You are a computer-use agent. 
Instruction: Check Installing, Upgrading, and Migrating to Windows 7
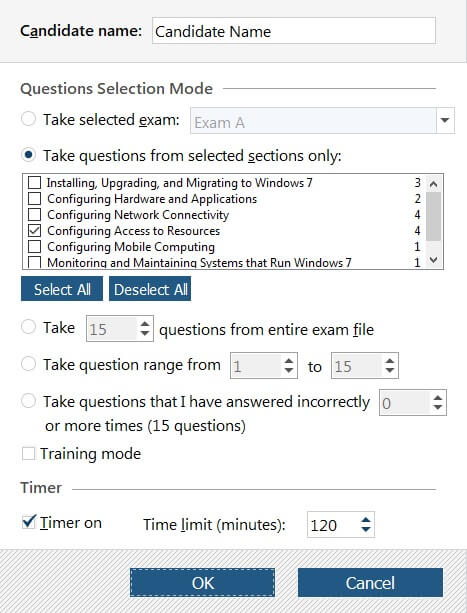(x=34, y=183)
